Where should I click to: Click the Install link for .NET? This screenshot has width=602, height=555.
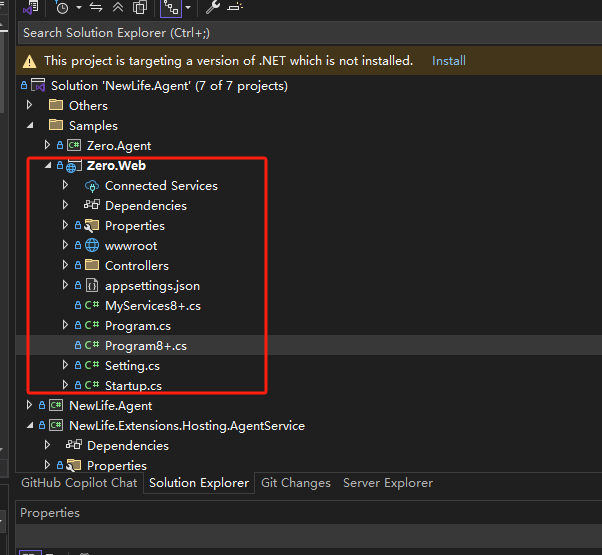(448, 61)
